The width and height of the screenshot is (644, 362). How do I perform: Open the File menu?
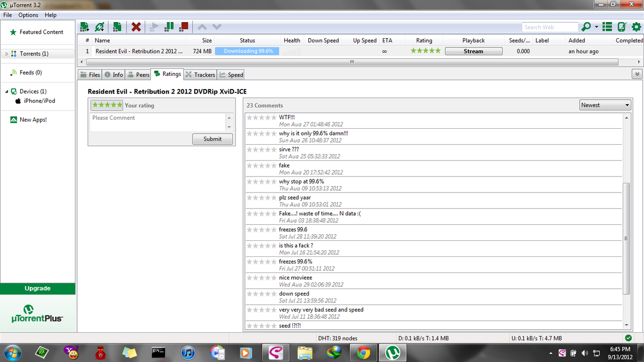click(8, 15)
